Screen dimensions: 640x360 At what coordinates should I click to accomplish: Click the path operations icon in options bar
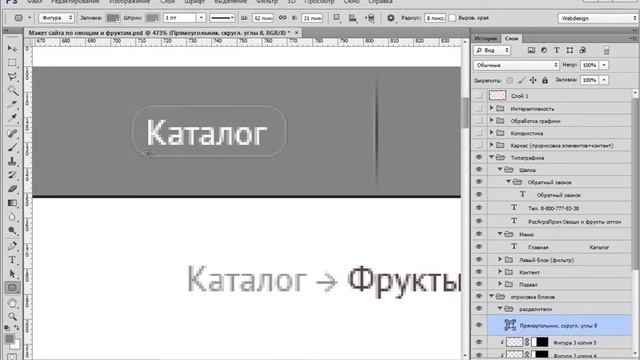[337, 18]
